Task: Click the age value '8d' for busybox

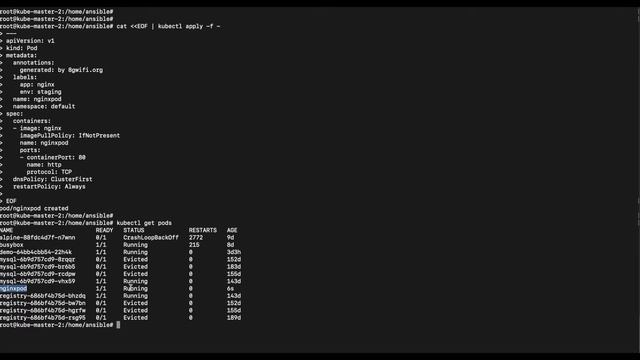Action: tap(230, 245)
